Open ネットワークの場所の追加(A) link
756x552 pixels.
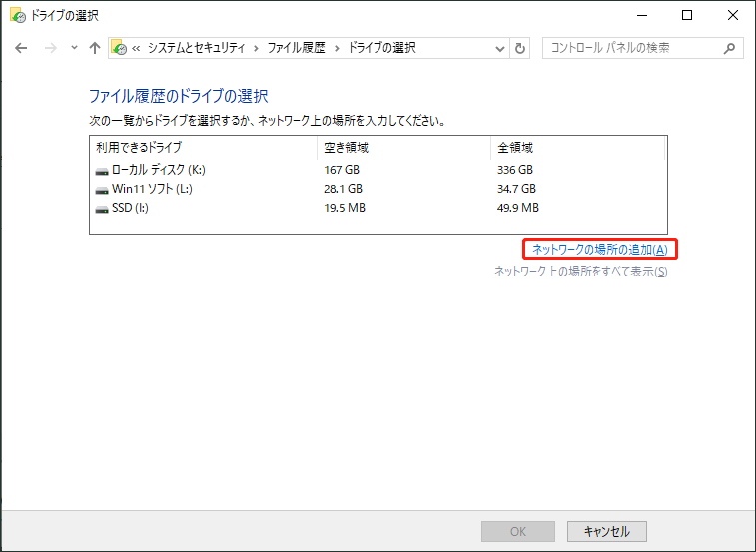point(600,250)
